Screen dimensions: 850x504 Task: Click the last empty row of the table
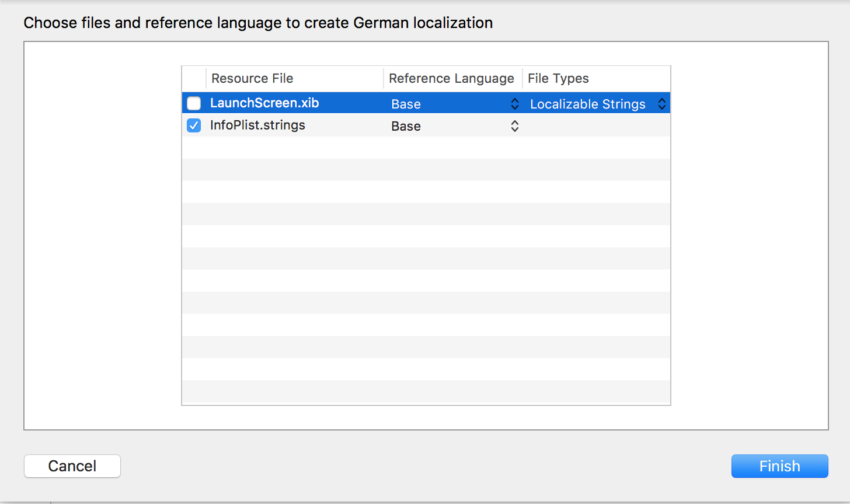[426, 392]
